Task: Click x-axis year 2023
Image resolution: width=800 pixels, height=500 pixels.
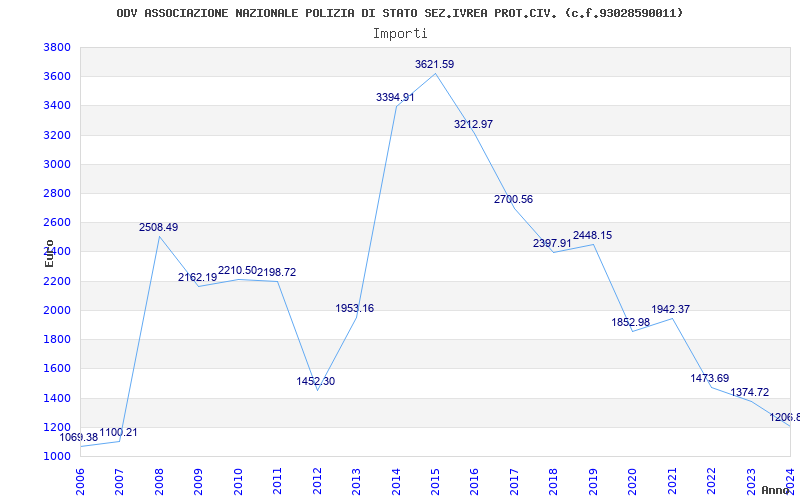Action: pyautogui.click(x=751, y=481)
